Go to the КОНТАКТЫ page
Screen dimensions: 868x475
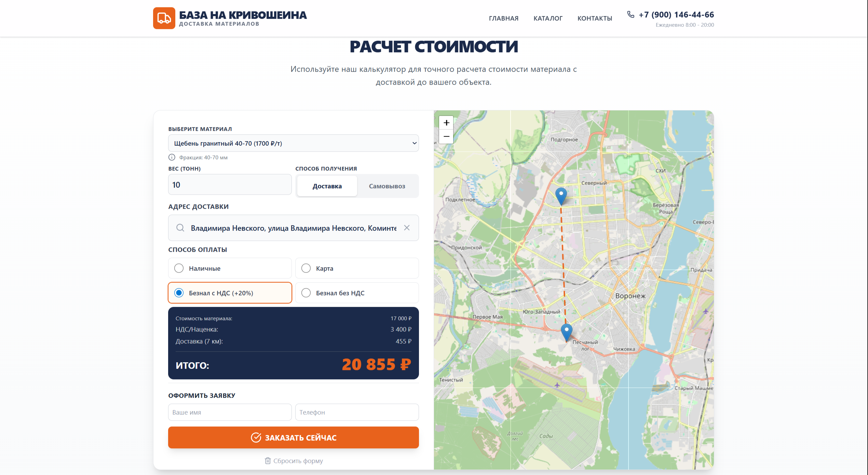pos(595,18)
